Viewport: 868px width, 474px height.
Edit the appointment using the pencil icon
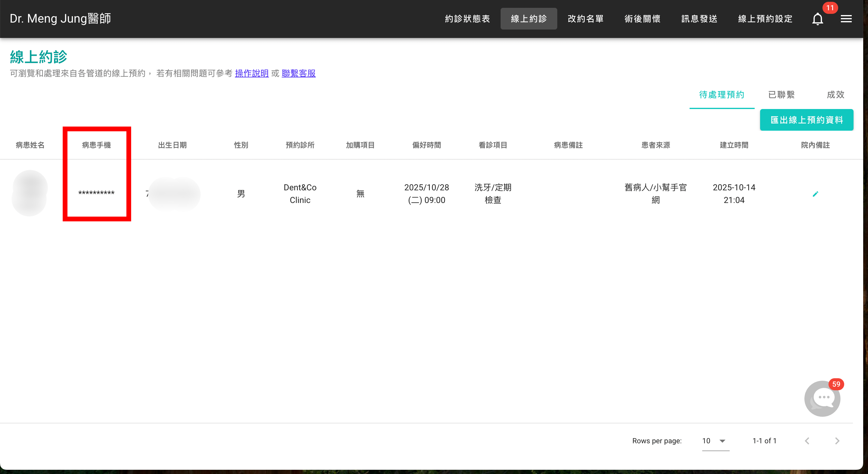[x=816, y=193]
